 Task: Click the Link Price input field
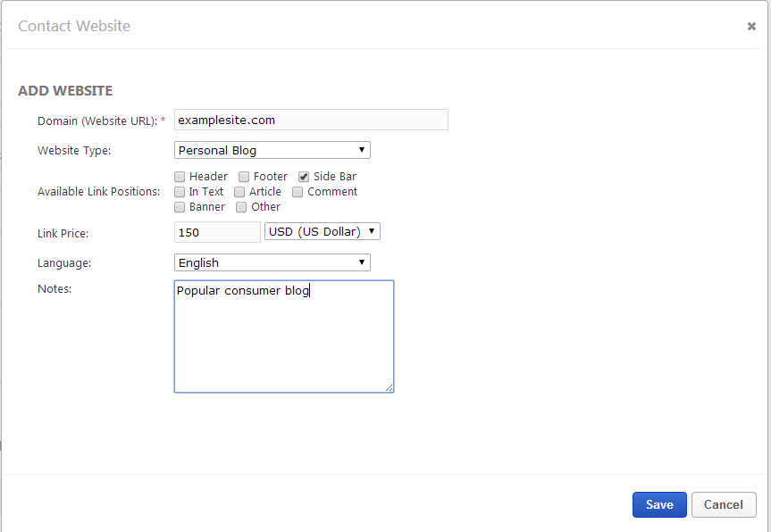217,232
